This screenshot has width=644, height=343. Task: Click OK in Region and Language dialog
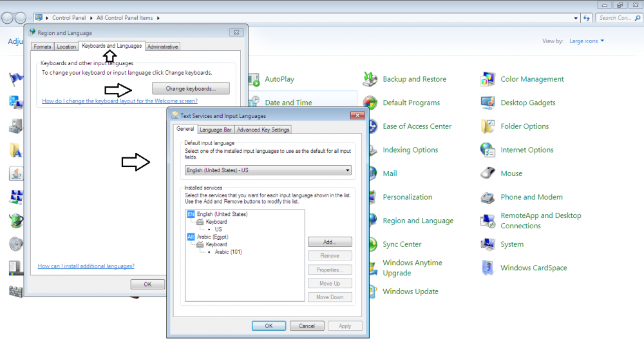[148, 284]
